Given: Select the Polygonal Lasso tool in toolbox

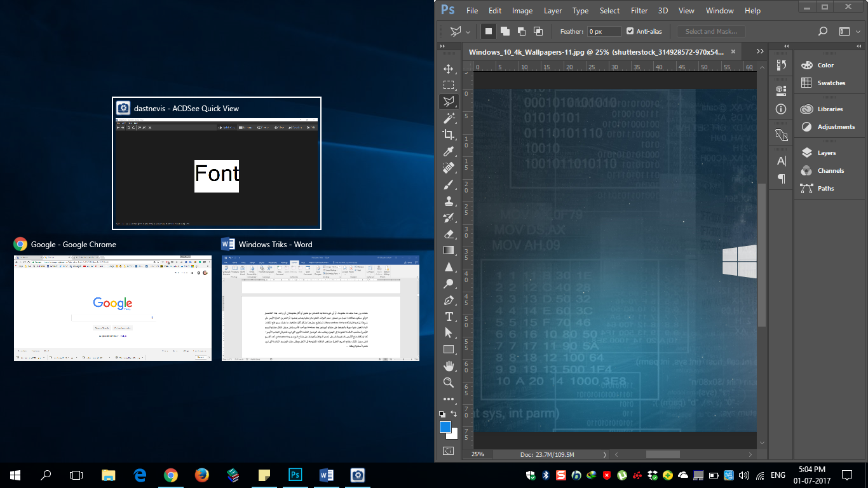Looking at the screenshot, I should [x=449, y=102].
